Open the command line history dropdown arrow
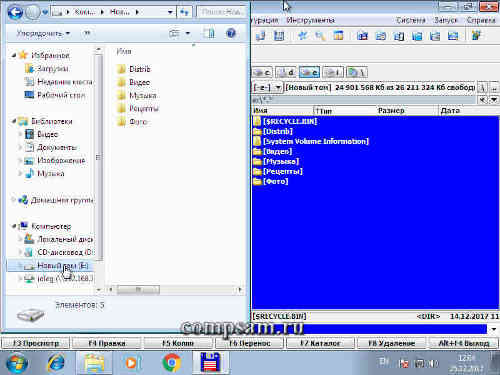Image resolution: width=500 pixels, height=375 pixels. pos(494,329)
